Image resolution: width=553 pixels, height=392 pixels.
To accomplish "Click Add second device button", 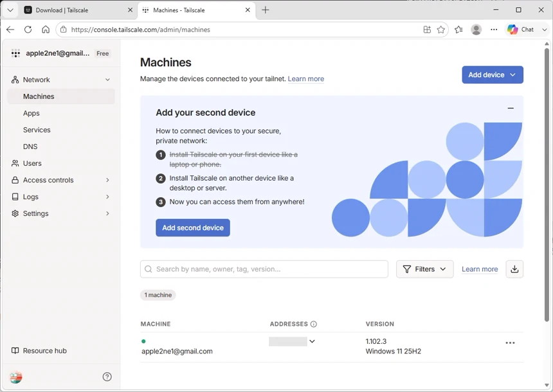I will coord(193,227).
